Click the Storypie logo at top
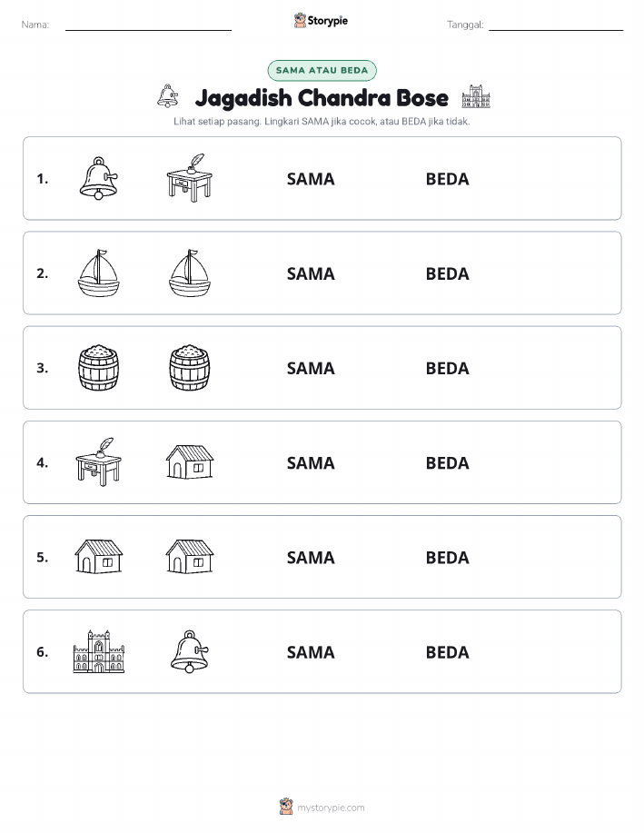The image size is (644, 833). (x=321, y=21)
